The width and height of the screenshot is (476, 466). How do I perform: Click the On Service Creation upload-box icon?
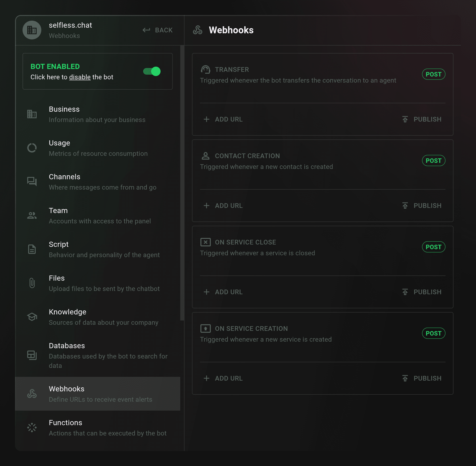point(205,328)
